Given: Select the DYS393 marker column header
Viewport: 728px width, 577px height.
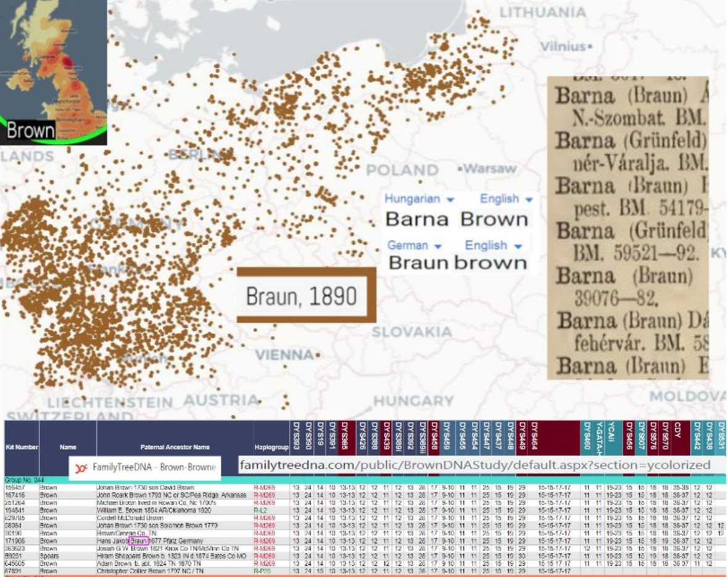Looking at the screenshot, I should 297,439.
